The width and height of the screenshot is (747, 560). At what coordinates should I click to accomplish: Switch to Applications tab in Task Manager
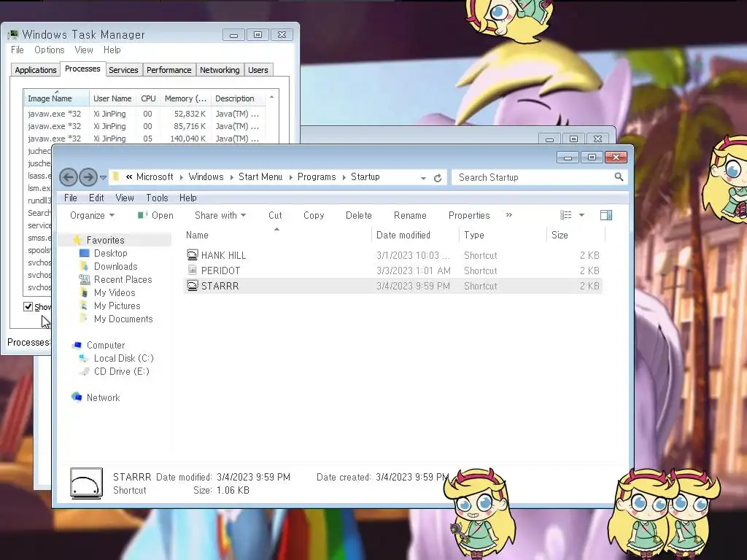35,70
